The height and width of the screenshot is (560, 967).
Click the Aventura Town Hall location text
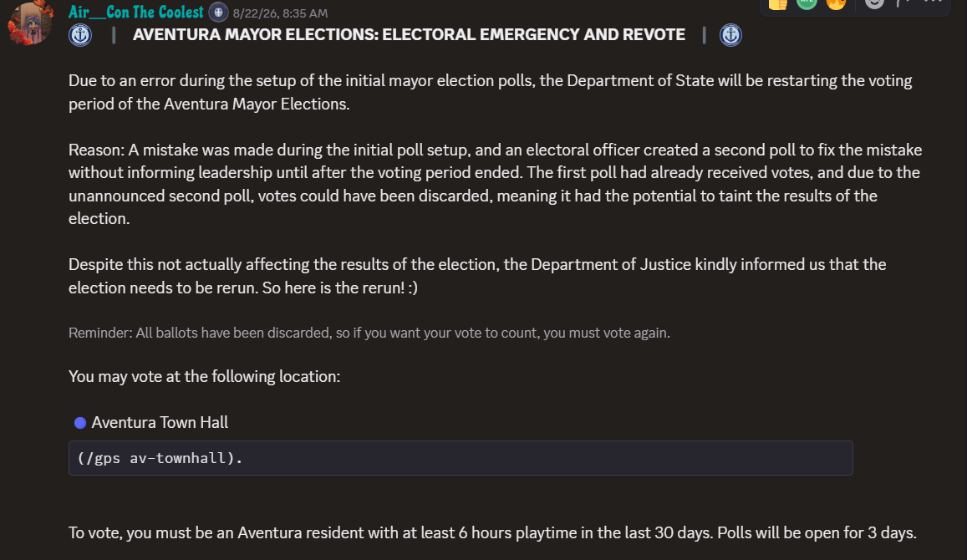click(160, 422)
